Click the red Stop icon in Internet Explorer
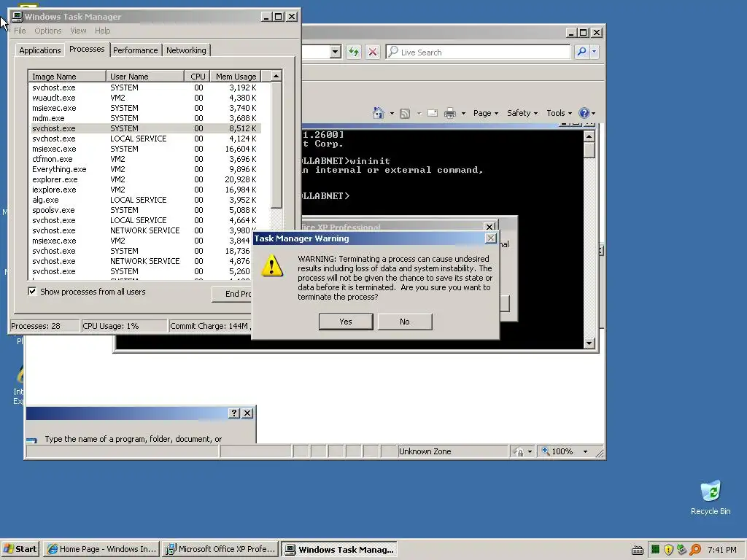This screenshot has width=747, height=560. pyautogui.click(x=373, y=52)
